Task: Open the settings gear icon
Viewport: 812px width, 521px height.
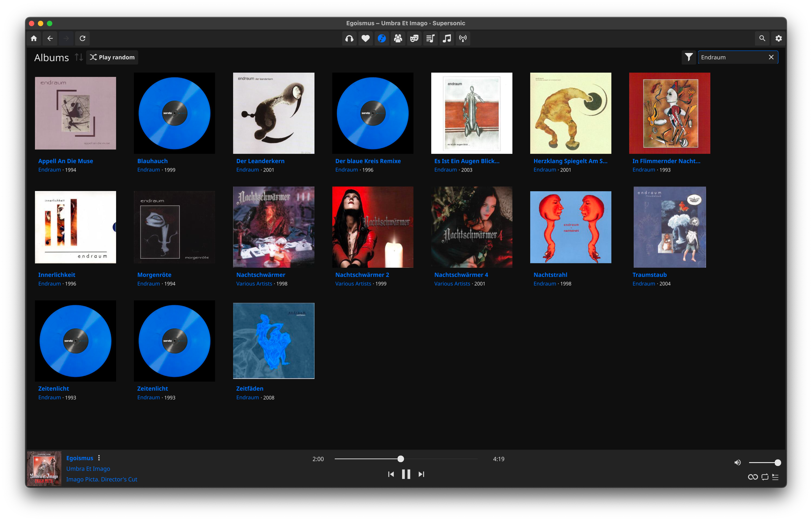Action: [x=779, y=39]
